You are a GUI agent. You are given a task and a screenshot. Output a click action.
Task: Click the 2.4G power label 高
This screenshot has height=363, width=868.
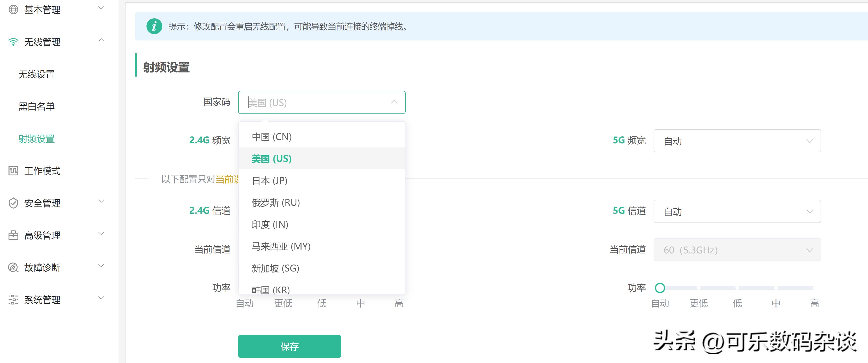[x=399, y=303]
